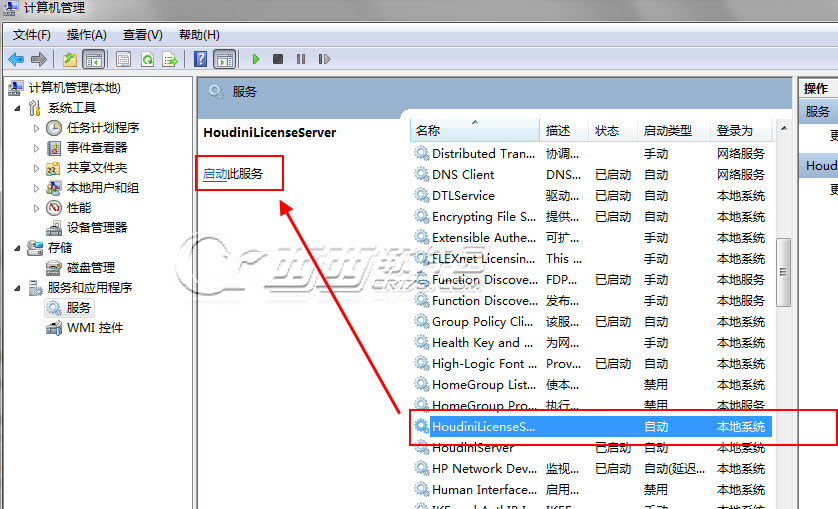
Task: Click the Back arrow toolbar icon
Action: tap(16, 59)
